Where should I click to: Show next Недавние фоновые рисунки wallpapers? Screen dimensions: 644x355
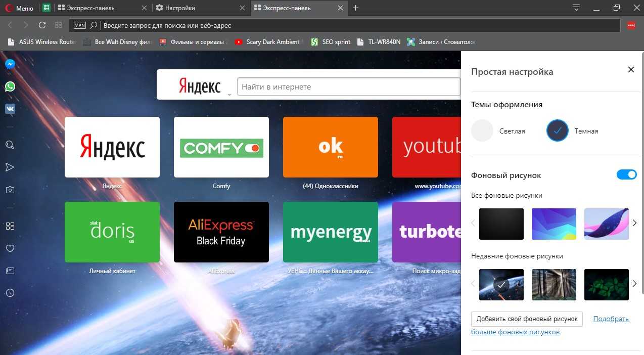tap(634, 284)
